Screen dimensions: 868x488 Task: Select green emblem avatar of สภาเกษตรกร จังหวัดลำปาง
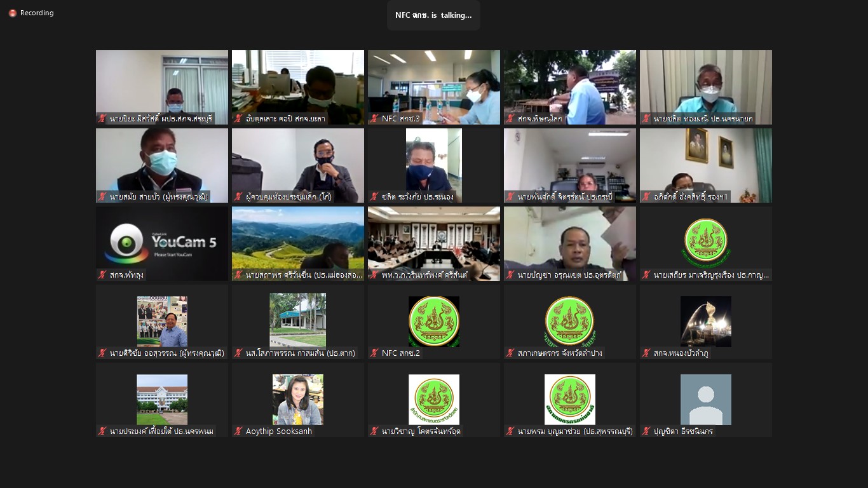[570, 322]
